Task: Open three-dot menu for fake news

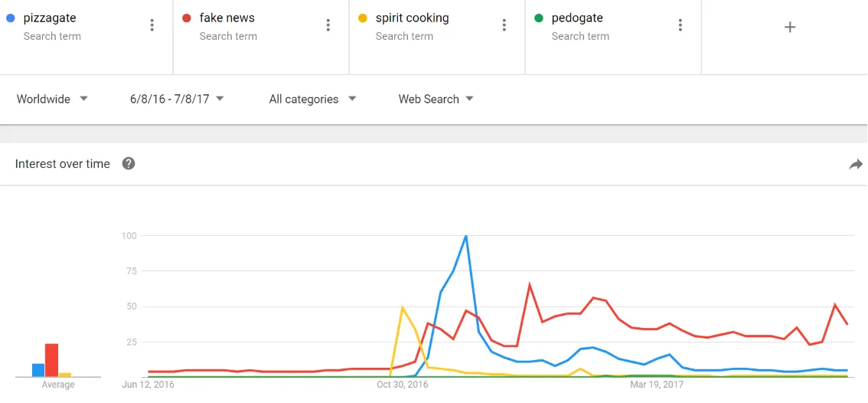Action: pyautogui.click(x=328, y=25)
